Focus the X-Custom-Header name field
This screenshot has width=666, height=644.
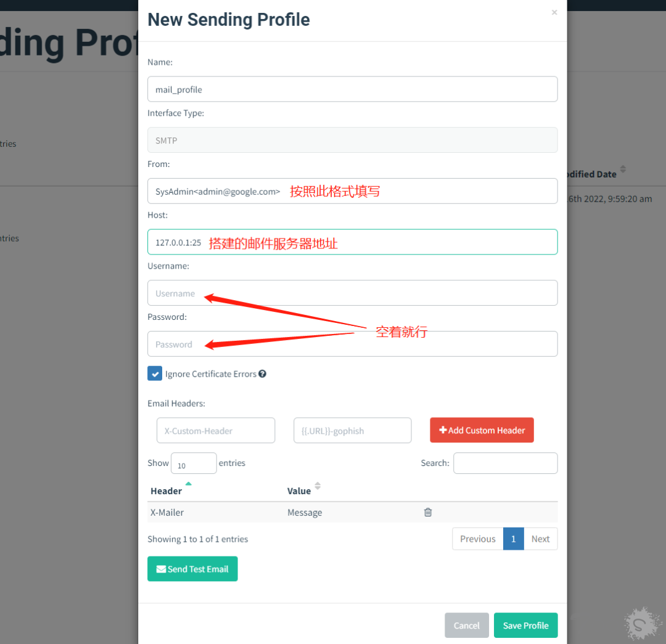216,431
